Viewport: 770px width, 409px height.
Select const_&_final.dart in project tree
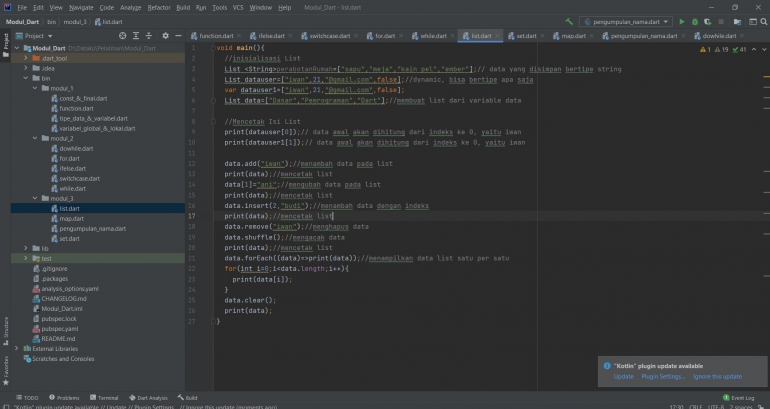coord(83,98)
